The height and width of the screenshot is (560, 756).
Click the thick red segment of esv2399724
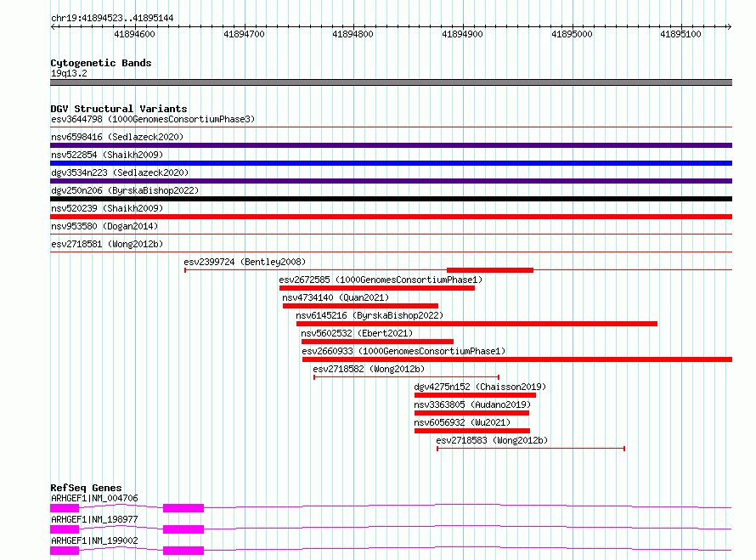[490, 270]
